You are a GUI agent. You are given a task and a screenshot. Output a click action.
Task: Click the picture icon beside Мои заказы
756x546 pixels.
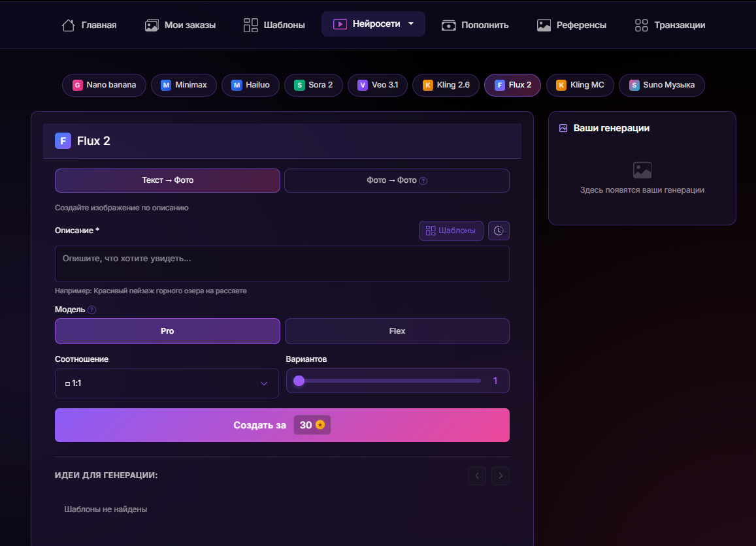pos(152,25)
